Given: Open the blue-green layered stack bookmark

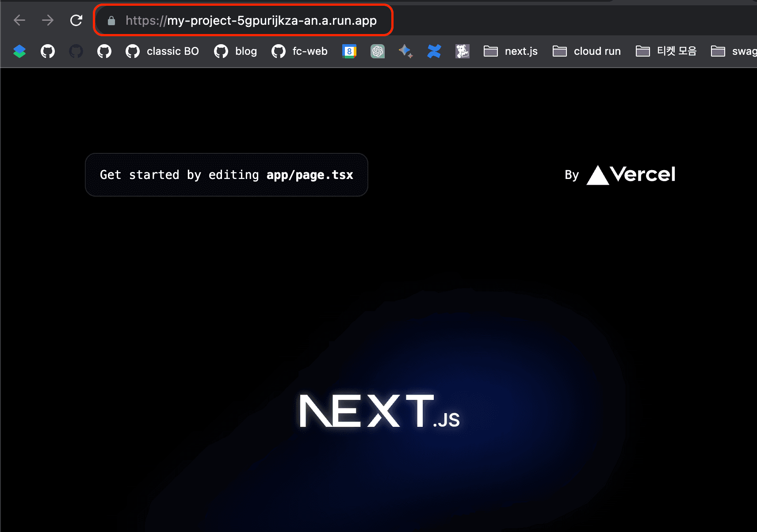Looking at the screenshot, I should (19, 51).
